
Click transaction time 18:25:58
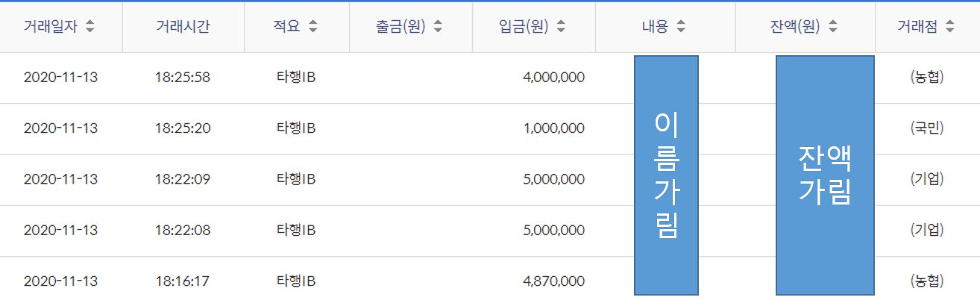tap(183, 77)
